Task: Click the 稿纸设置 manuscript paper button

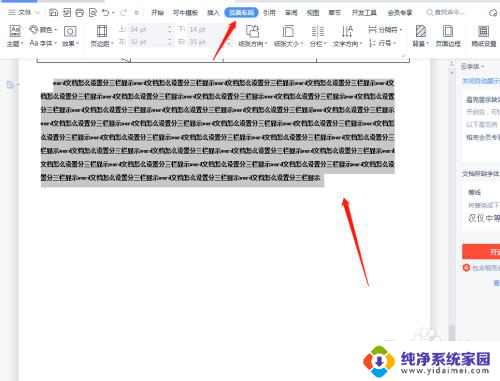Action: pyautogui.click(x=484, y=36)
